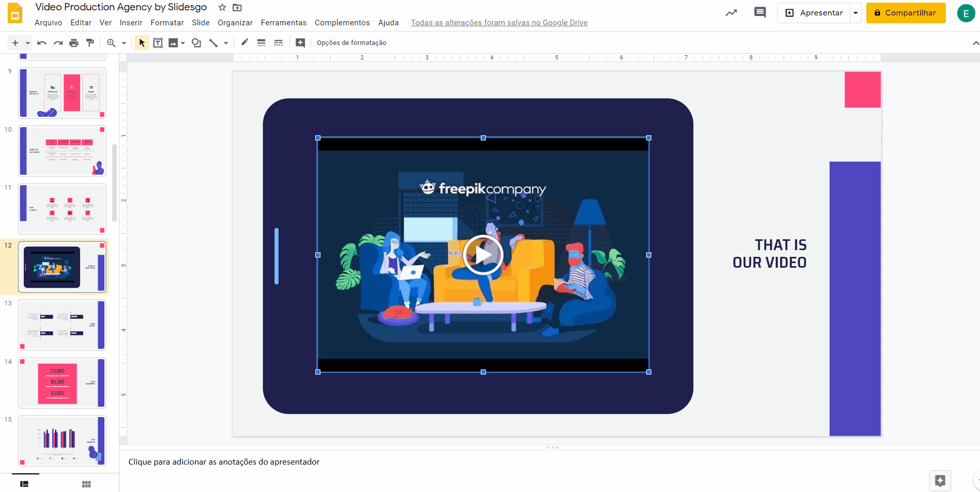The height and width of the screenshot is (492, 980).
Task: Add a new slide with plus button
Action: pyautogui.click(x=15, y=43)
